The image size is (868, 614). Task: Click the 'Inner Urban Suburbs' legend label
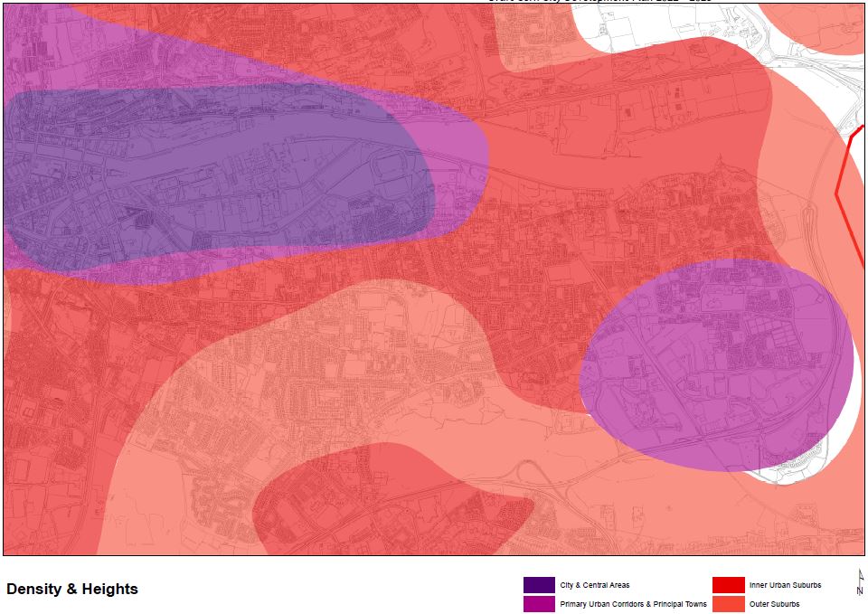(785, 585)
